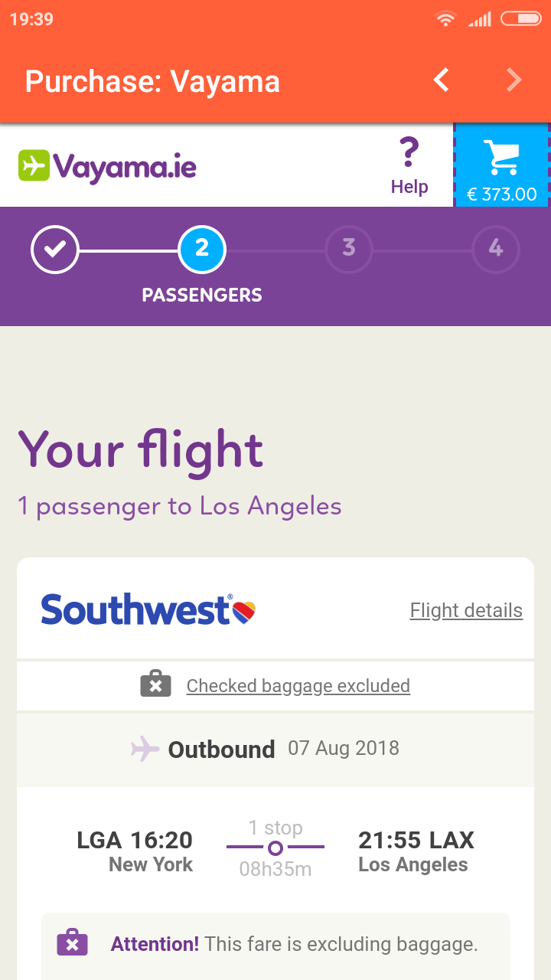551x980 pixels.
Task: Select step 2 Passengers
Action: 202,249
